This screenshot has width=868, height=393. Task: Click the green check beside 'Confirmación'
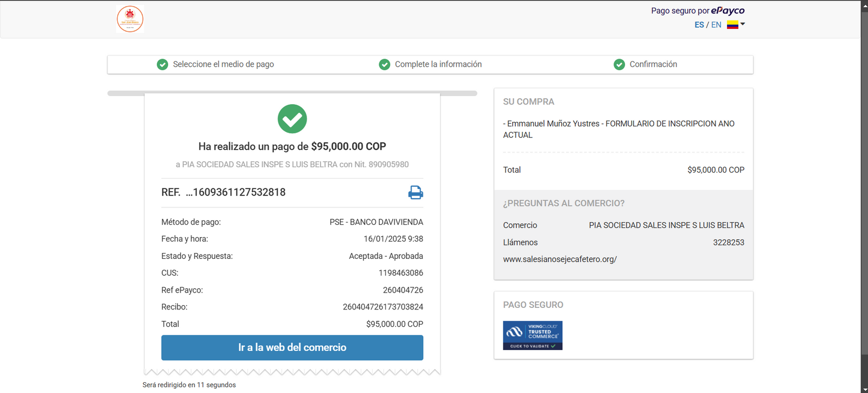click(x=619, y=65)
